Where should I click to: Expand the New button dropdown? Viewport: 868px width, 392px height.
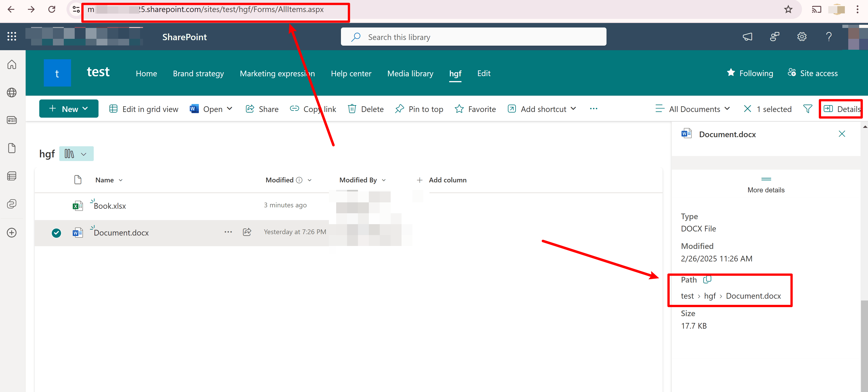pos(69,109)
